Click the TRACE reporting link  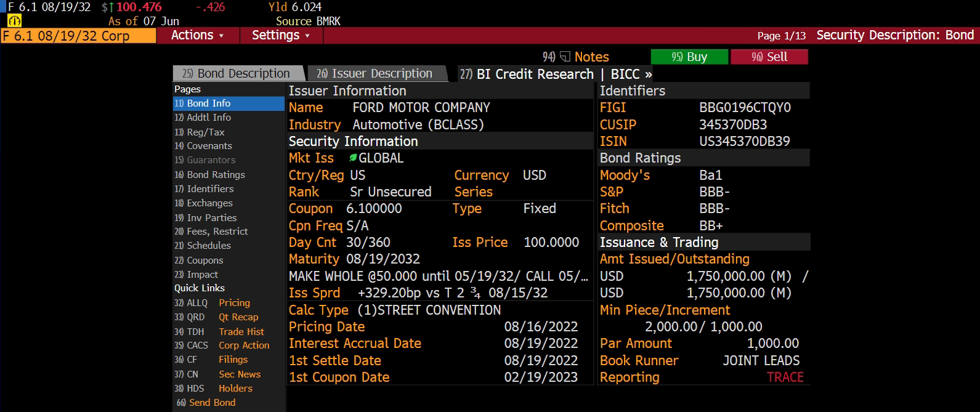pos(785,378)
